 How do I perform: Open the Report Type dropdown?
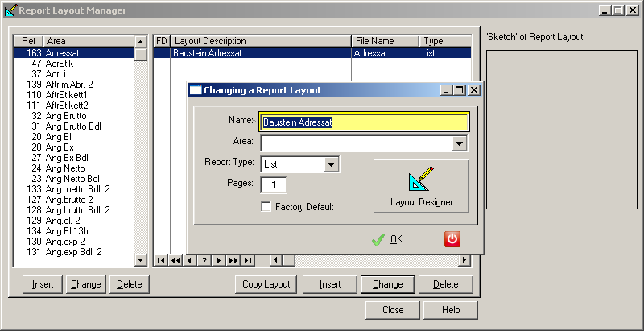(x=331, y=164)
